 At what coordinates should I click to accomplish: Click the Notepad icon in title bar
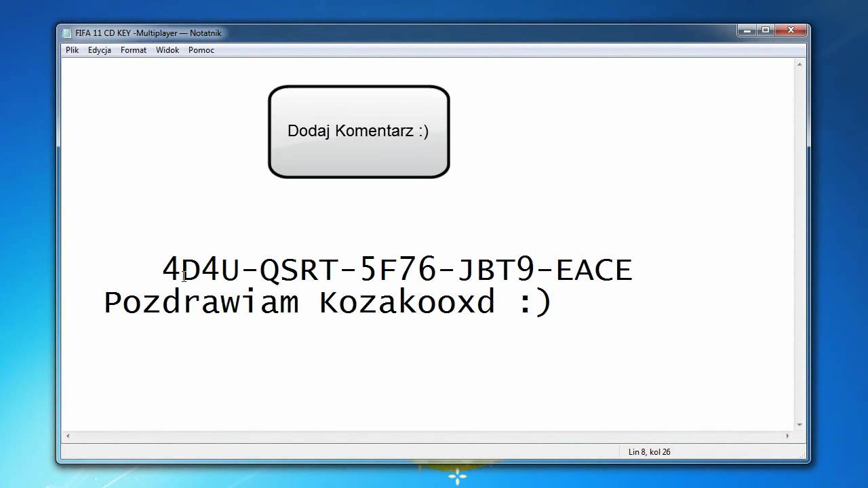click(x=67, y=33)
